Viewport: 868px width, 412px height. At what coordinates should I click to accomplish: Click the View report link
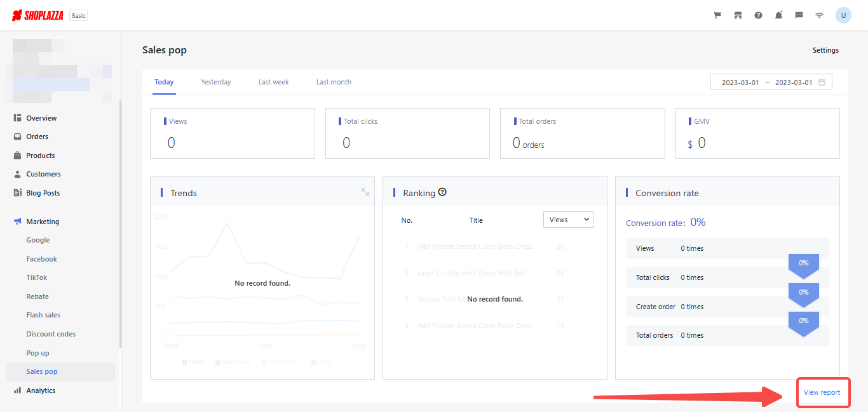(822, 392)
